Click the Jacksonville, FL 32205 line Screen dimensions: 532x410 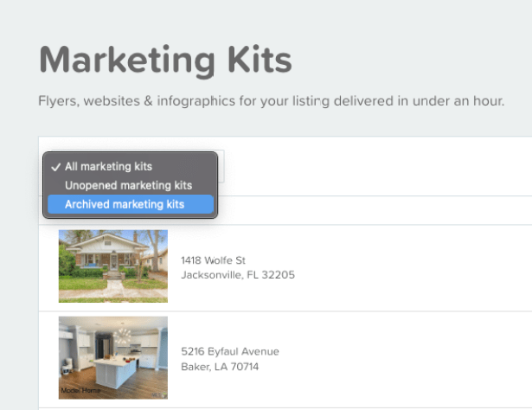tap(238, 275)
